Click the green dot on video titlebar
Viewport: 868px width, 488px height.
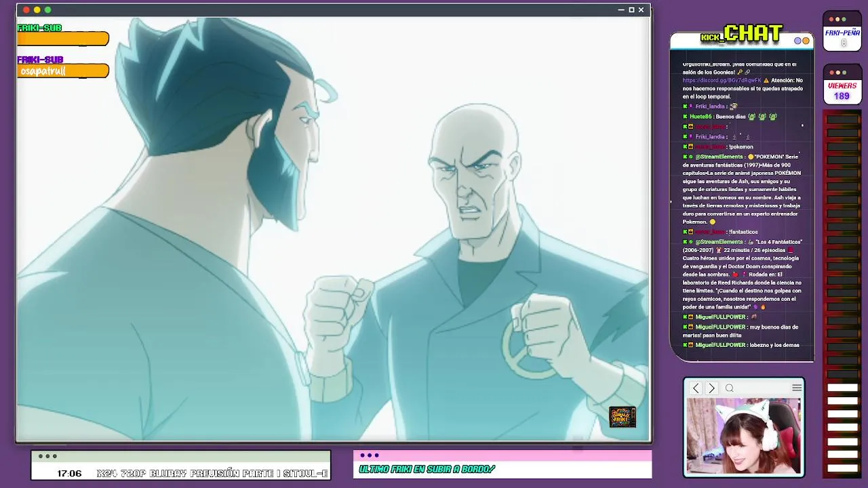(47, 10)
